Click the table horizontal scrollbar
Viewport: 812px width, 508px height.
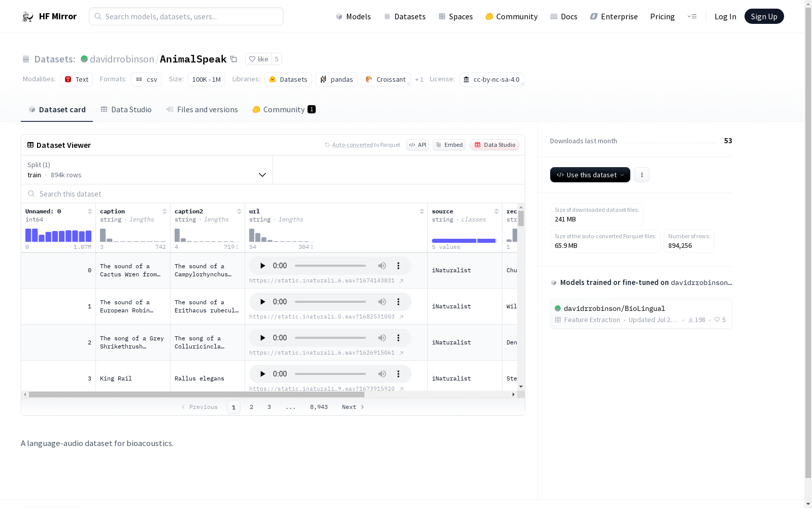pos(197,394)
